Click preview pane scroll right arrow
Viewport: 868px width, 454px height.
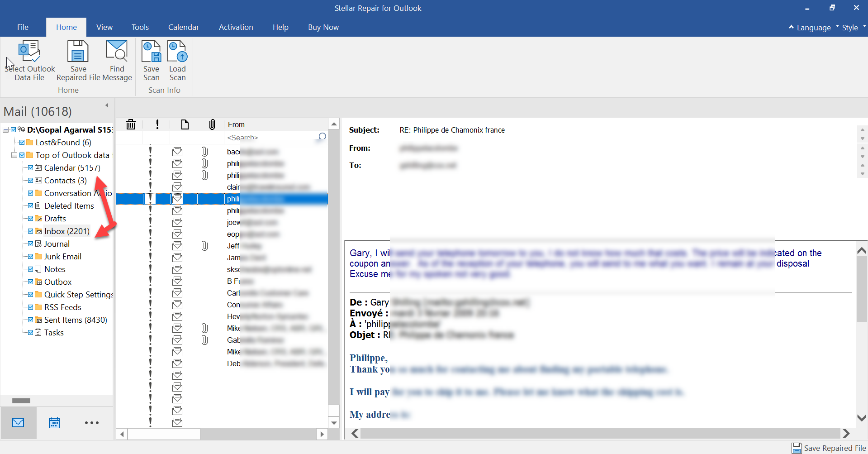coord(846,433)
